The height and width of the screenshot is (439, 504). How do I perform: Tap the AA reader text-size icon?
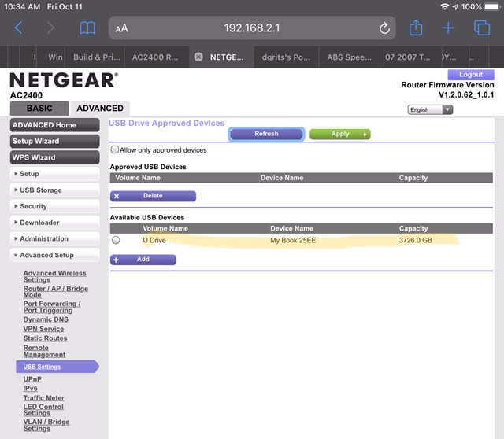[121, 29]
